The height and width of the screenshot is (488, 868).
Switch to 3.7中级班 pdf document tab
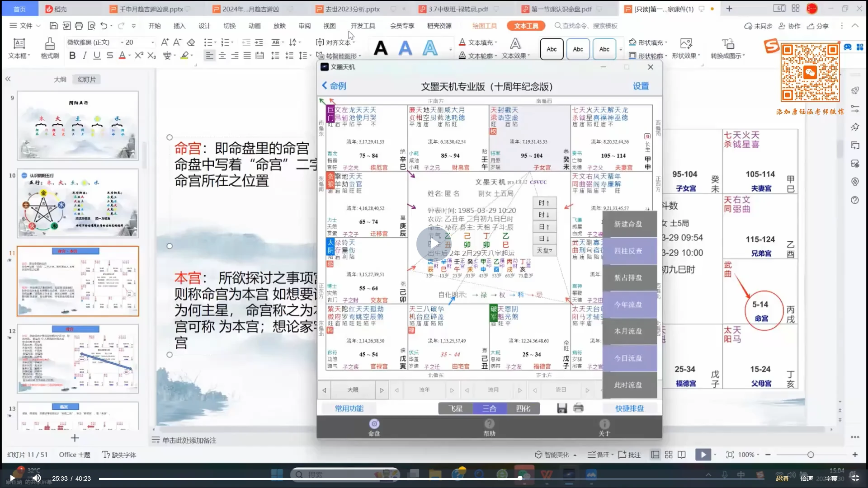tap(458, 9)
